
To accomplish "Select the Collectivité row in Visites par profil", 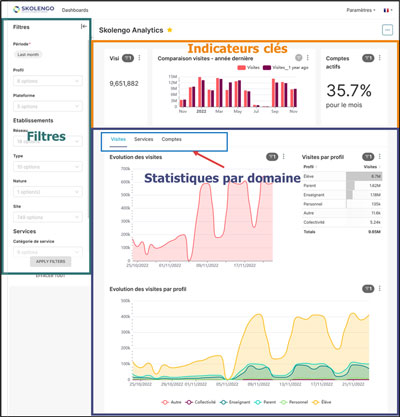I will point(342,222).
